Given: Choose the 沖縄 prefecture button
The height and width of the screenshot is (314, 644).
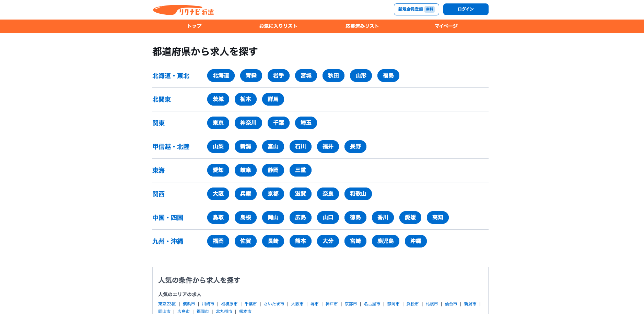Looking at the screenshot, I should pyautogui.click(x=415, y=241).
